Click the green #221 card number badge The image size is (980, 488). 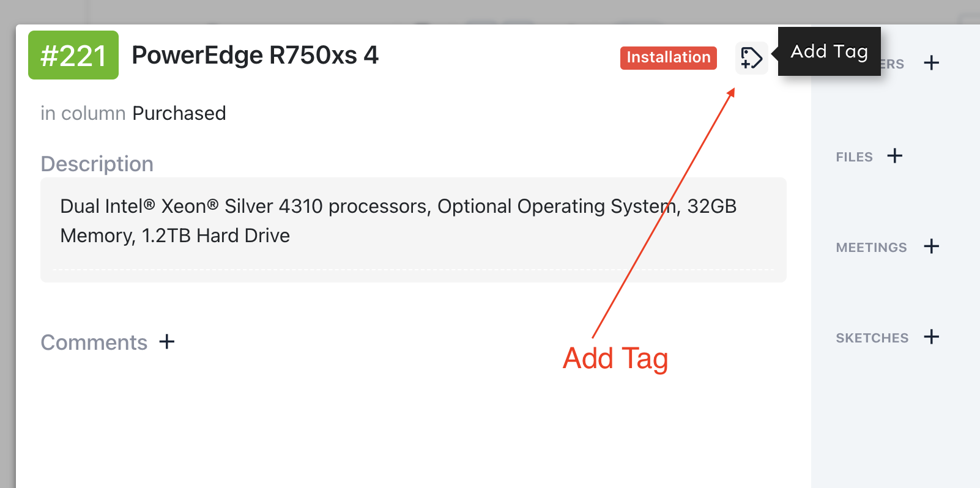click(x=73, y=56)
